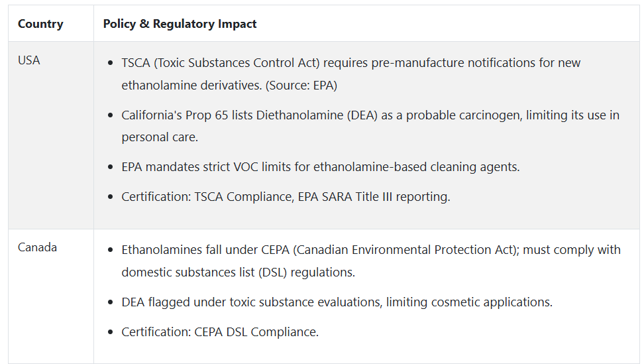Viewport: 644px width, 364px height.
Task: Click the bullet point before TSCA text
Action: coord(110,63)
